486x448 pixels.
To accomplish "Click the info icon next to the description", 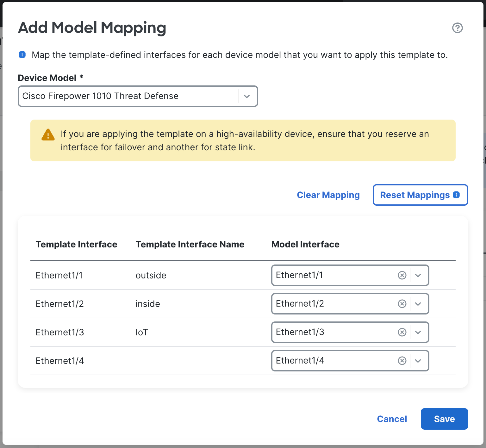I will click(x=22, y=54).
